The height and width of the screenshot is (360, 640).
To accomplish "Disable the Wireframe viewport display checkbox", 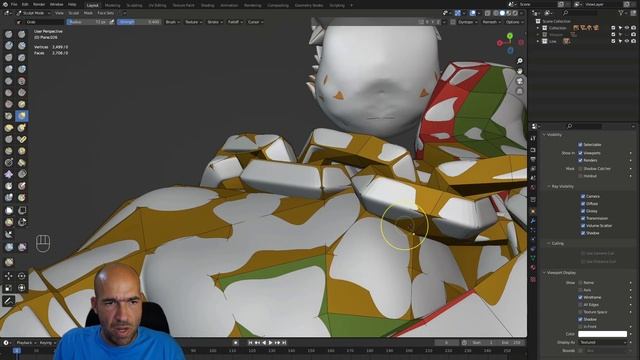I will tap(580, 297).
